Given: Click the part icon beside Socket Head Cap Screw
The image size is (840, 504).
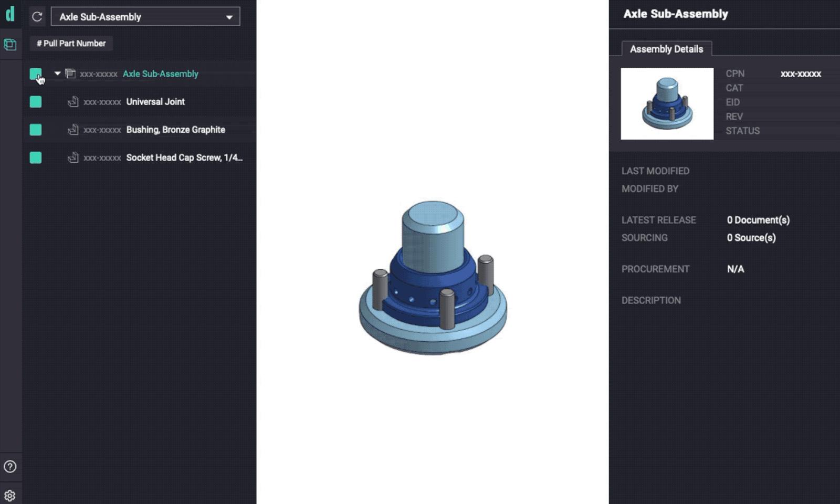Looking at the screenshot, I should [73, 157].
